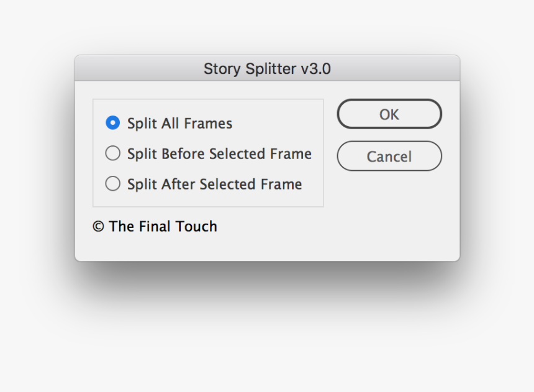Click the OK button to confirm splitting
The width and height of the screenshot is (534, 392).
(x=389, y=114)
